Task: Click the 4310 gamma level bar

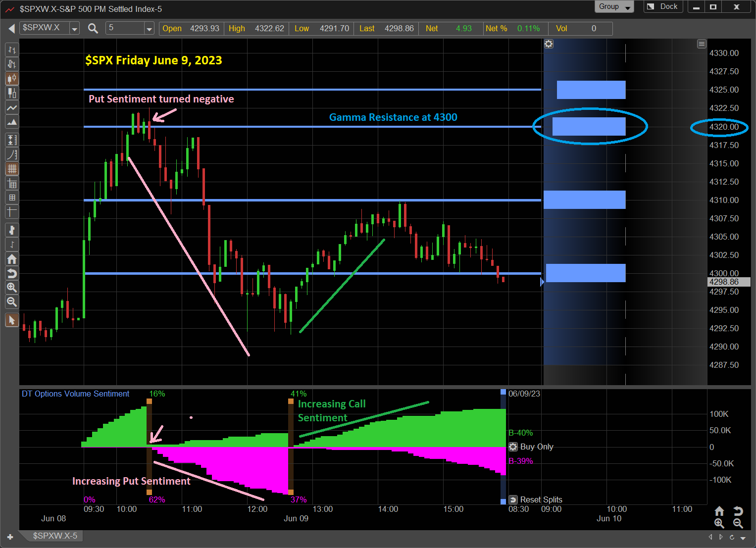Action: [x=585, y=199]
